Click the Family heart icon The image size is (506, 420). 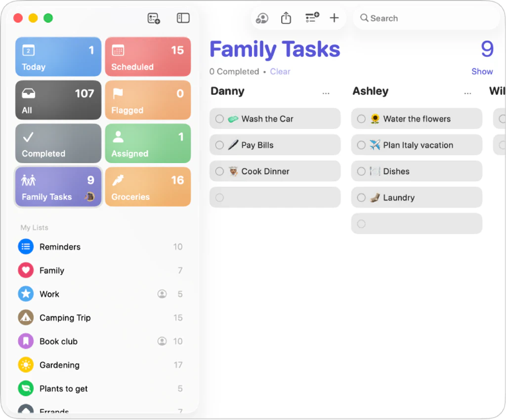coord(26,270)
